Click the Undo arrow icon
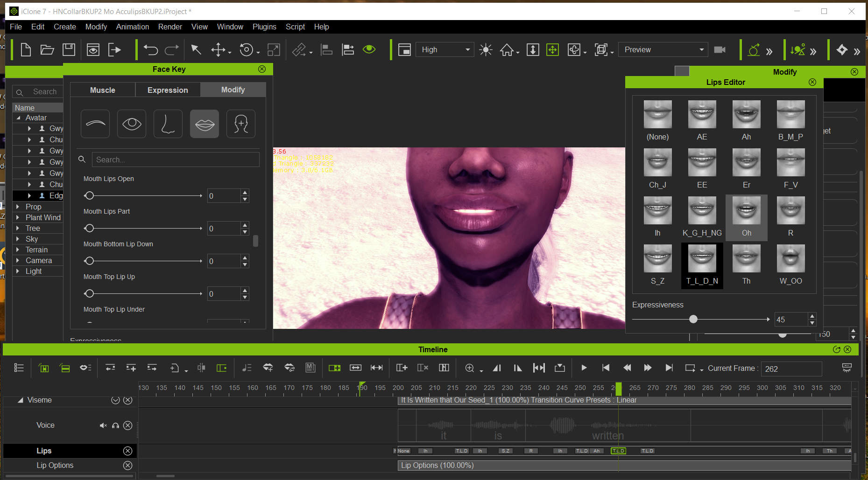Image resolution: width=868 pixels, height=480 pixels. (x=150, y=49)
